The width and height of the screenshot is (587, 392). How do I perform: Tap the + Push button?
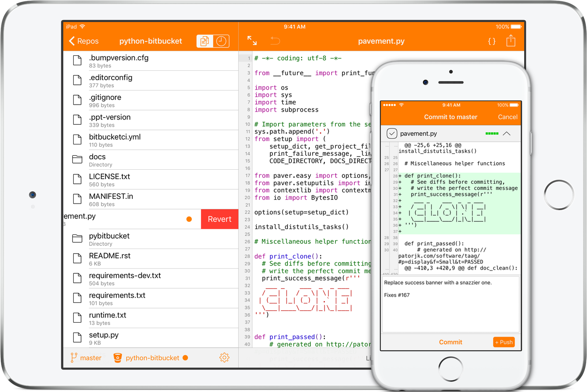click(x=504, y=342)
